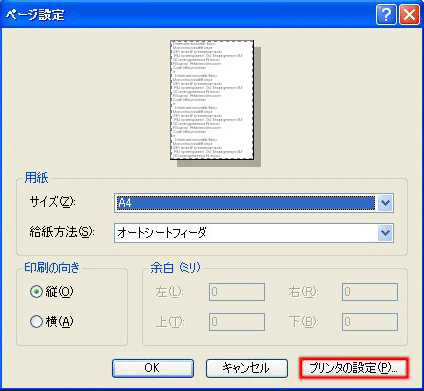424x391 pixels.
Task: Click the 用紙 group label
Action: (x=36, y=178)
